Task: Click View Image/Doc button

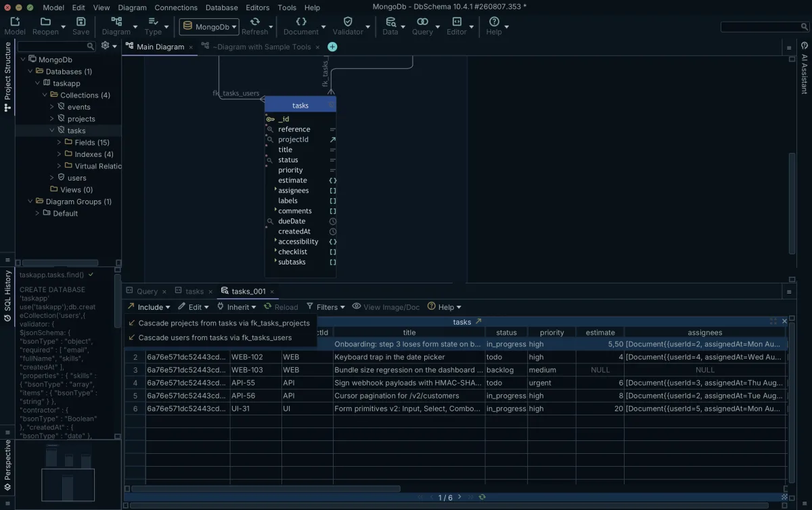Action: (x=386, y=307)
